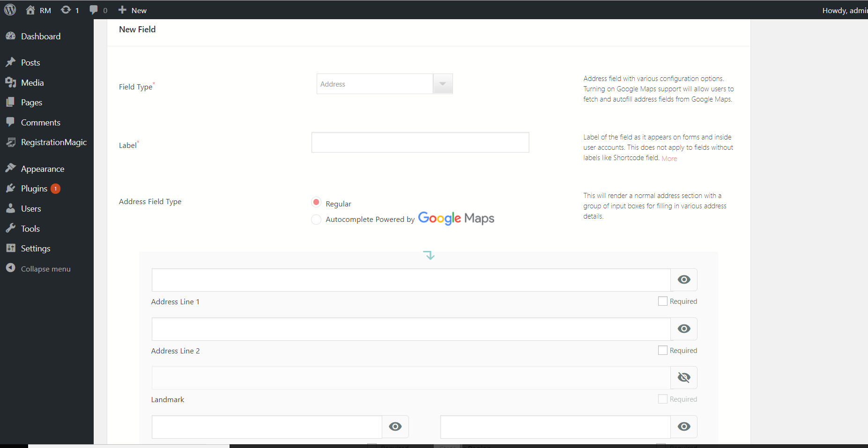This screenshot has width=868, height=448.
Task: Open the Plugins menu item
Action: point(33,188)
